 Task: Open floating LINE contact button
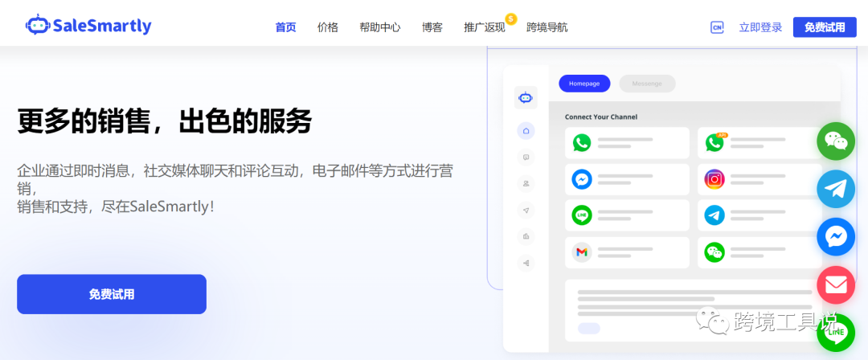coord(836,333)
